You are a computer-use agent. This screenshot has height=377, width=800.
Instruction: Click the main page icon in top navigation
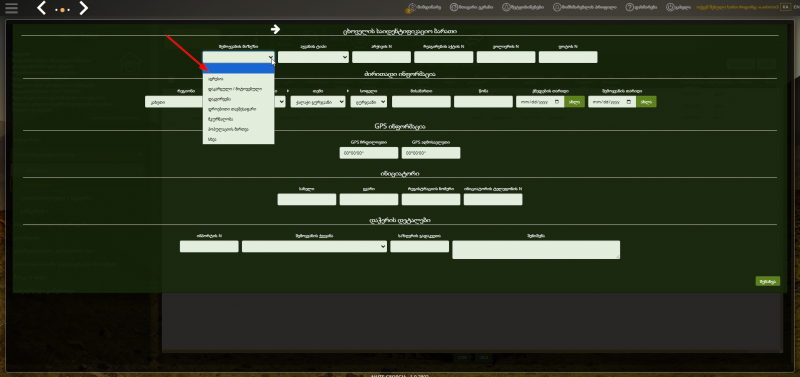click(454, 8)
